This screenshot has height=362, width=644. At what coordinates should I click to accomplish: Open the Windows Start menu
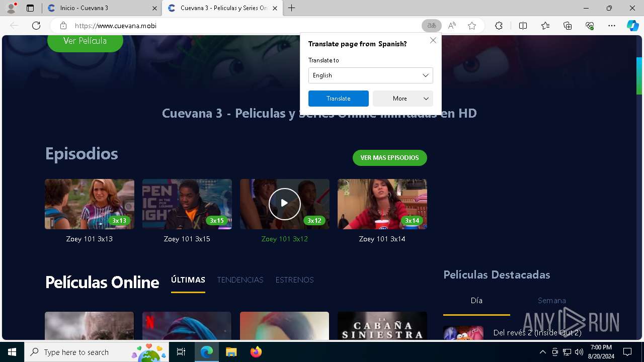point(12,352)
